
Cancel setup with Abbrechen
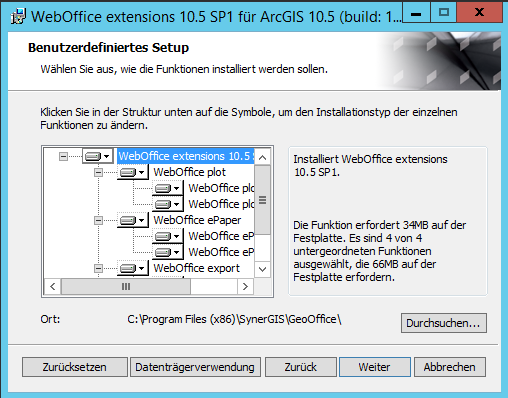pos(450,367)
